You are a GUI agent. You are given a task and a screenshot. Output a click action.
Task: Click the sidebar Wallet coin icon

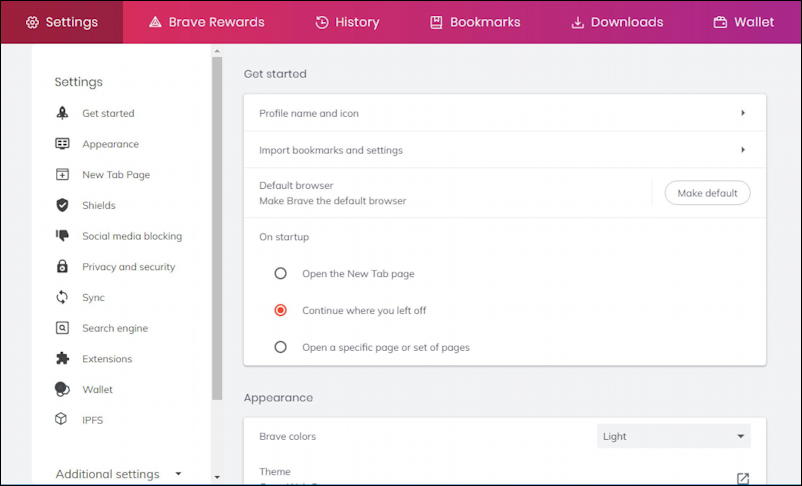click(x=62, y=389)
